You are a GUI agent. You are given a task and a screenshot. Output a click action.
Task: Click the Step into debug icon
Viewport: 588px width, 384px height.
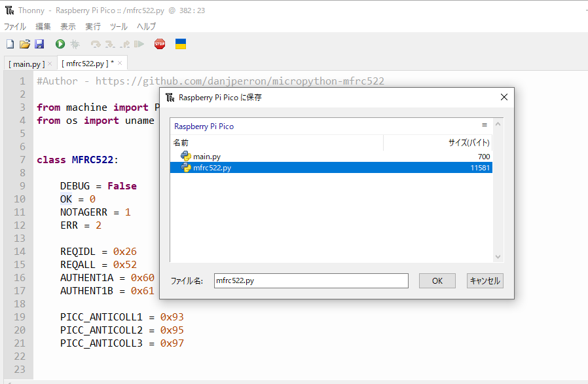110,45
